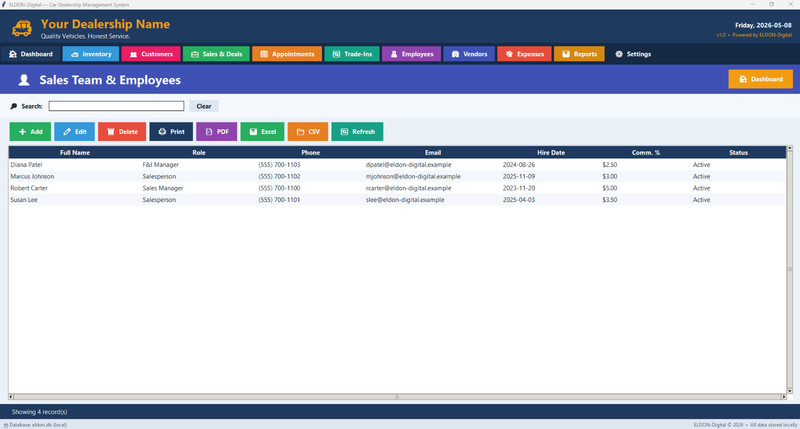The width and height of the screenshot is (800, 429).
Task: Click the person icon beside Sales Team title
Action: point(24,80)
